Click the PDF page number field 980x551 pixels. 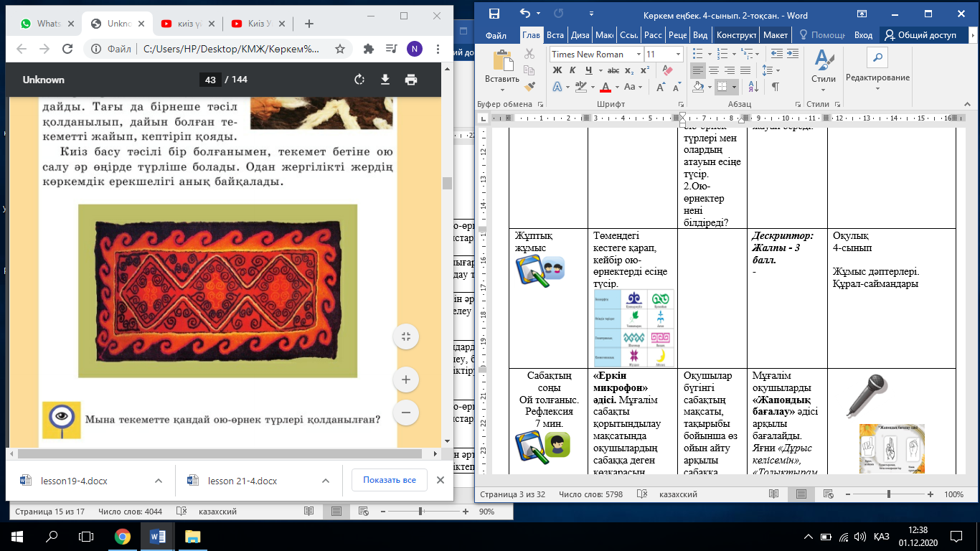[x=210, y=80]
